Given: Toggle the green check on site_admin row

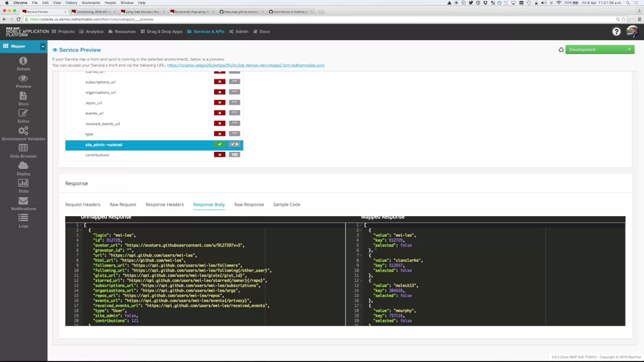Looking at the screenshot, I should (219, 144).
